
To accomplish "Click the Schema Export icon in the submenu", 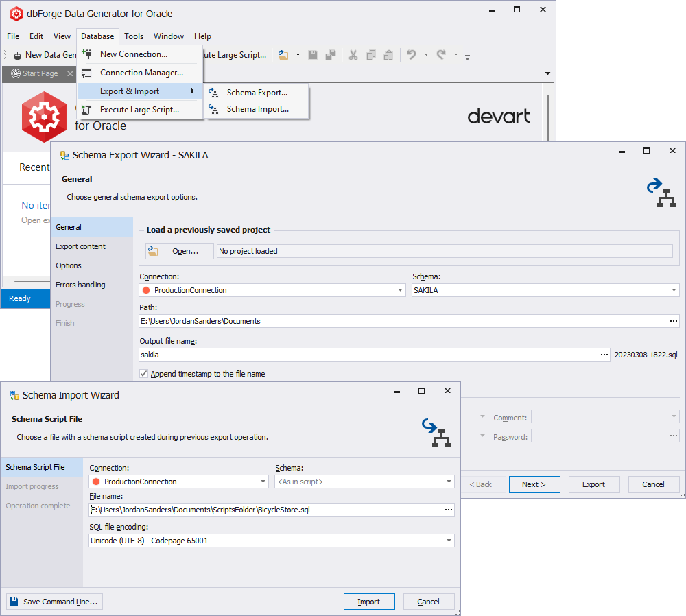I will tap(213, 93).
